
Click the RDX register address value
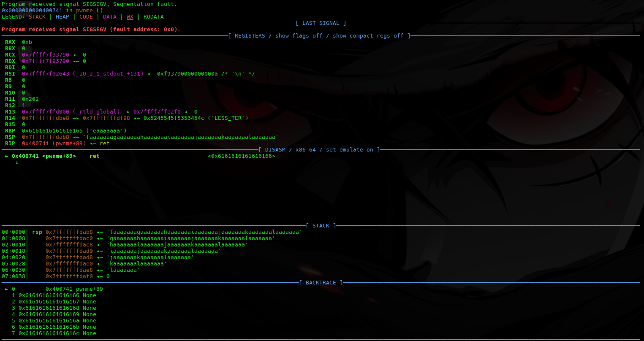(x=46, y=61)
